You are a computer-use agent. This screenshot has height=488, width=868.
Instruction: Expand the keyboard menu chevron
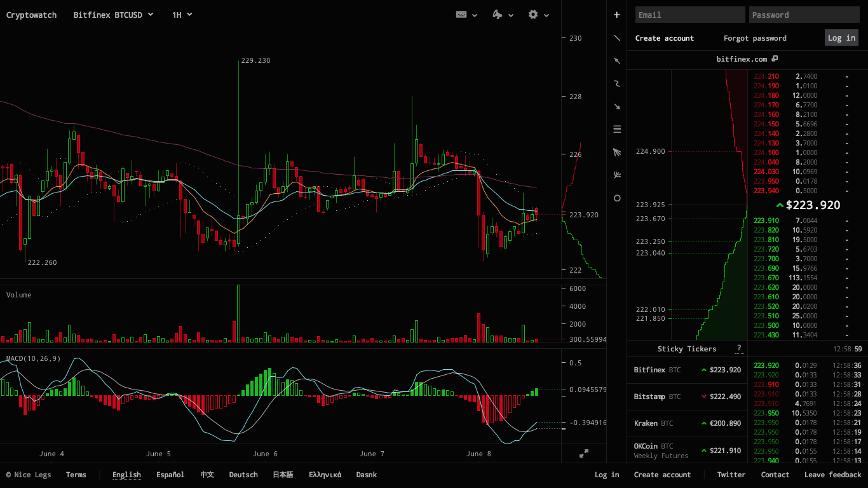(475, 15)
